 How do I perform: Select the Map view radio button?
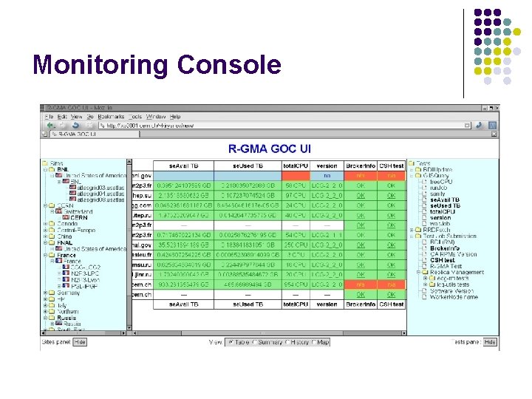[313, 342]
